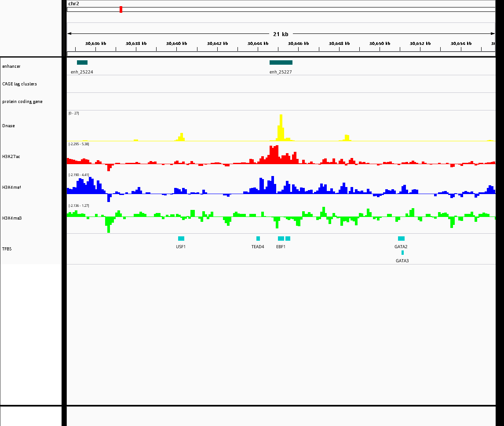Select the enh_25227 enhancer feature block
This screenshot has height=426, width=504.
[281, 62]
